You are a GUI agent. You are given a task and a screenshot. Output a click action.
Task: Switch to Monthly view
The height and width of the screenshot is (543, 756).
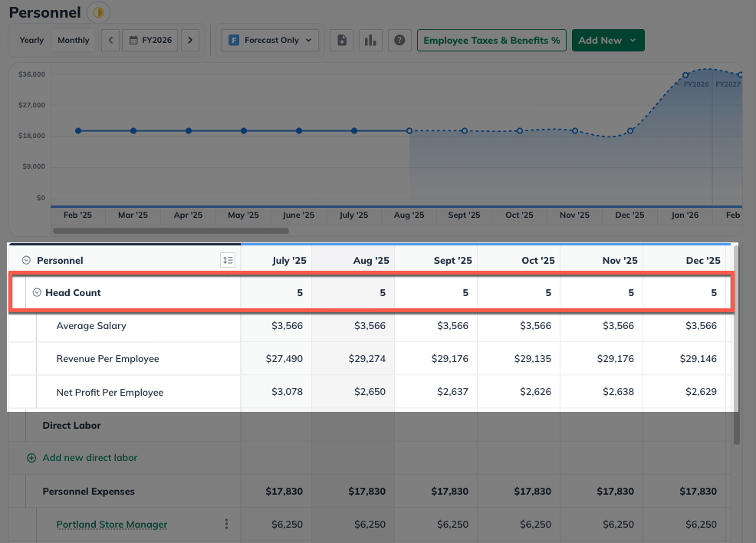(x=74, y=41)
